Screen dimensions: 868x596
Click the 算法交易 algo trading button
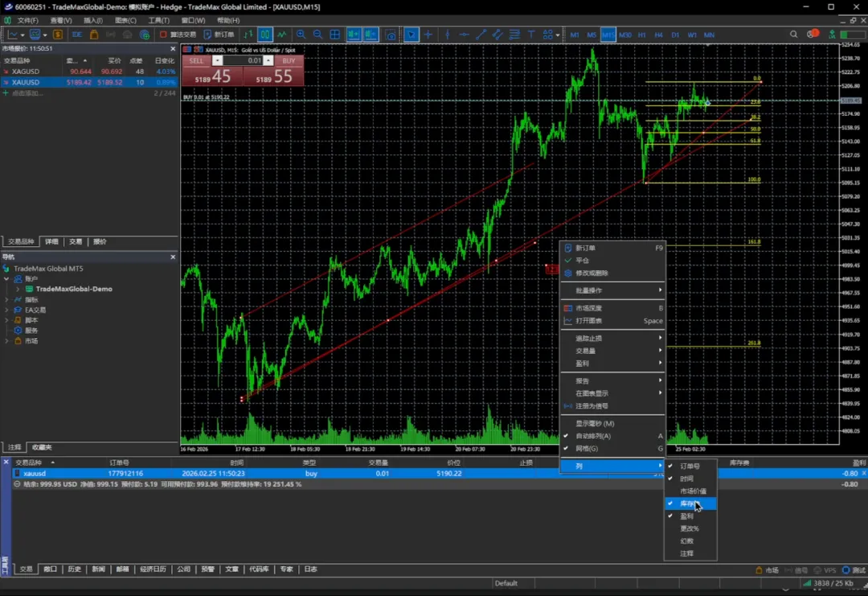[x=178, y=35]
